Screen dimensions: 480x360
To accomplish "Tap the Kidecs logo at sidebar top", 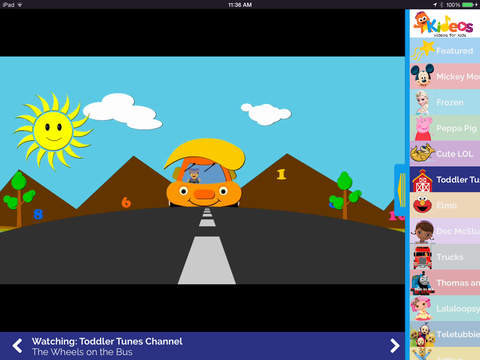I will point(443,24).
